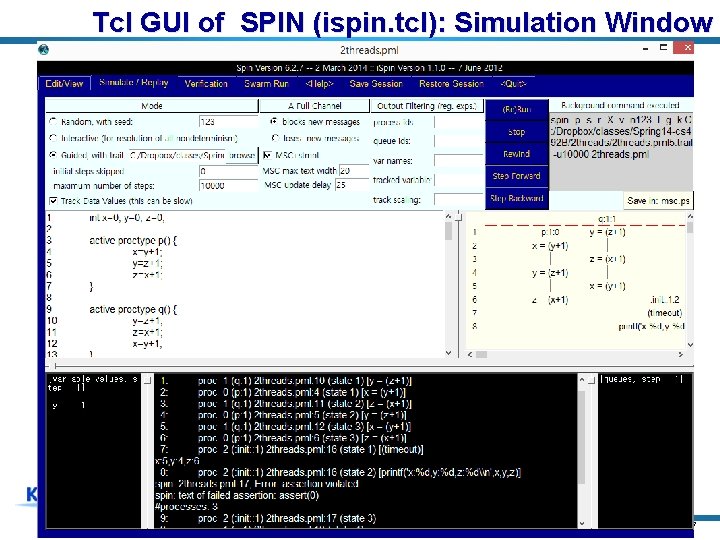
Task: Click the tracked variable field
Action: point(458,180)
